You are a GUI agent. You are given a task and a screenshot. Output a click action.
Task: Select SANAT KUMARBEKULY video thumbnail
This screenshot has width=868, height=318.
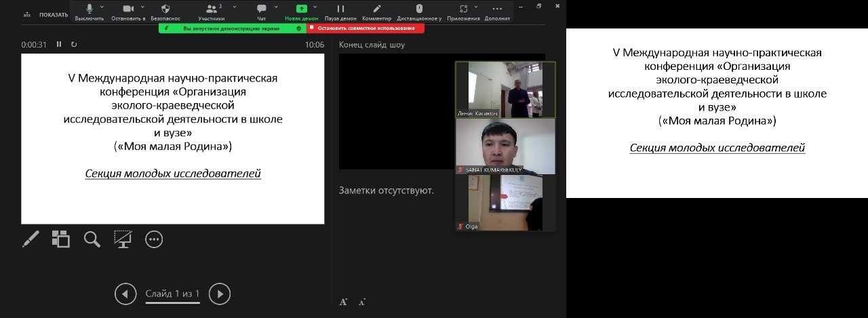tap(505, 146)
